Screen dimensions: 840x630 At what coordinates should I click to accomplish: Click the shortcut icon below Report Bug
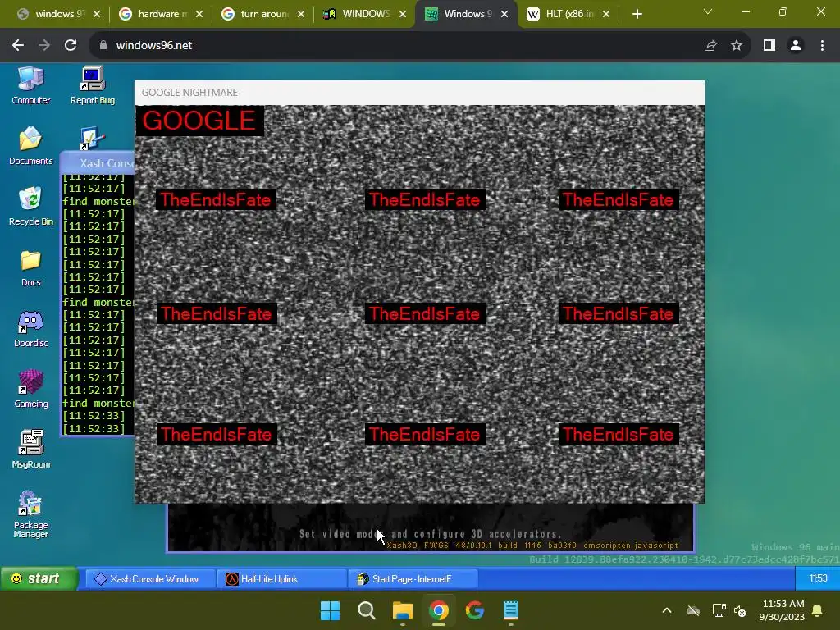(x=92, y=138)
